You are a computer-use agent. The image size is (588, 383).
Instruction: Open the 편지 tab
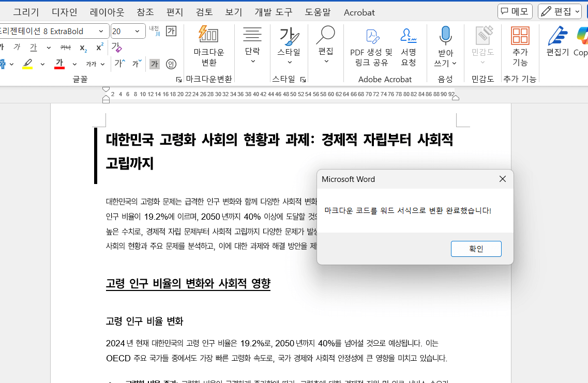coord(175,12)
